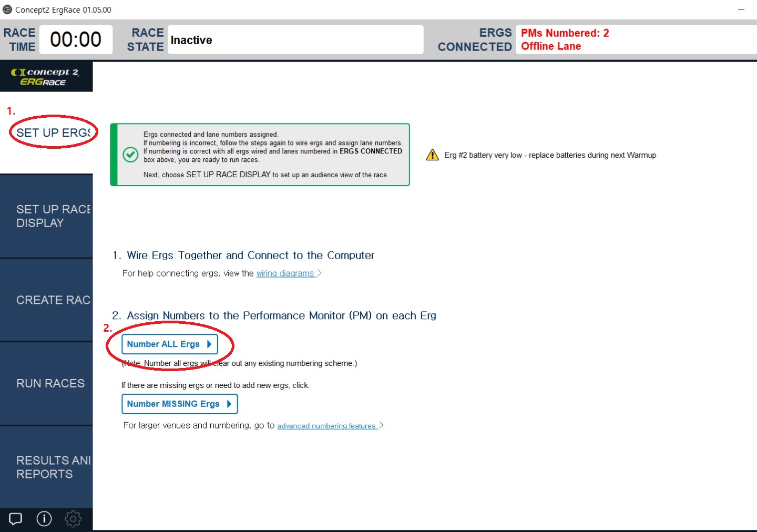Click the Concept2 app icon in title bar
This screenshot has height=532, width=757.
(x=7, y=9)
